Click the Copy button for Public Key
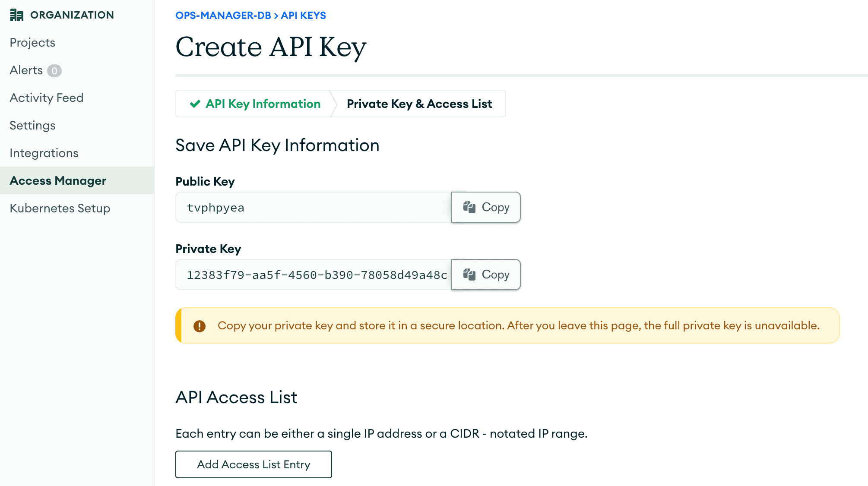868x486 pixels. (x=486, y=207)
